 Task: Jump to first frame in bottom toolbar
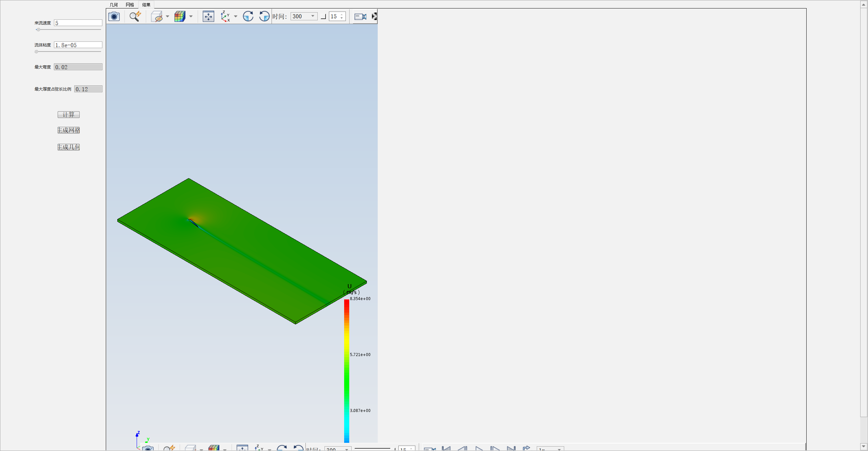point(446,448)
